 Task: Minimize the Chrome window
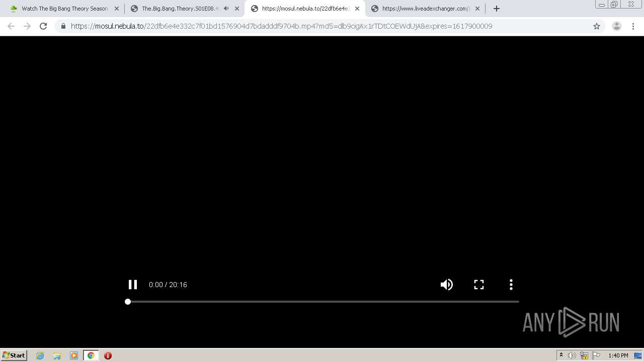pyautogui.click(x=601, y=4)
